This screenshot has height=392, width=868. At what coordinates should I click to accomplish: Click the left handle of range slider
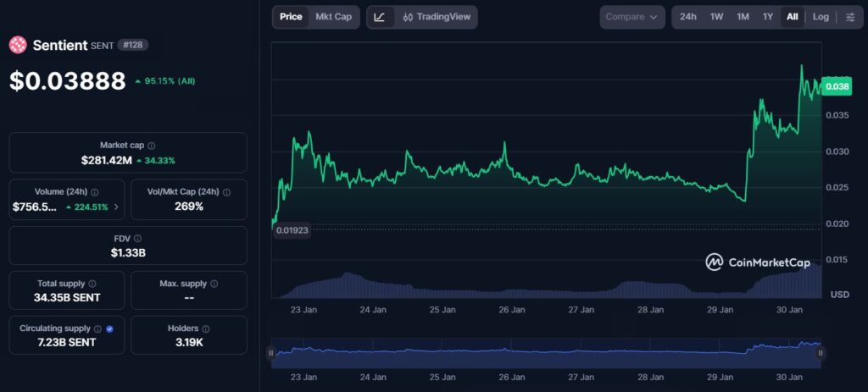pos(271,353)
